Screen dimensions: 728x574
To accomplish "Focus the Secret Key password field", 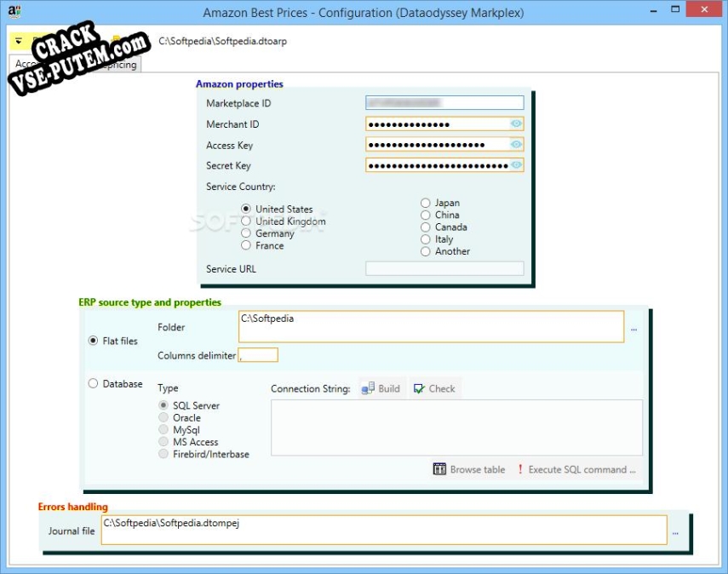I will point(438,165).
